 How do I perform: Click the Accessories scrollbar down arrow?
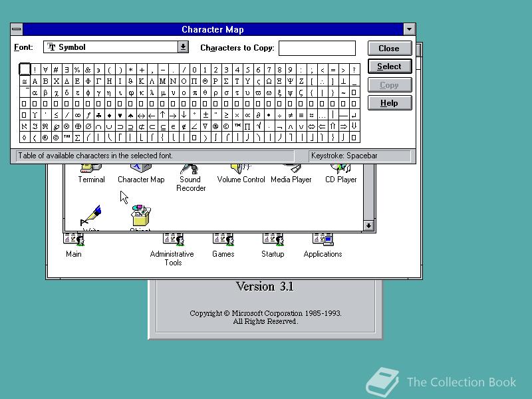368,225
